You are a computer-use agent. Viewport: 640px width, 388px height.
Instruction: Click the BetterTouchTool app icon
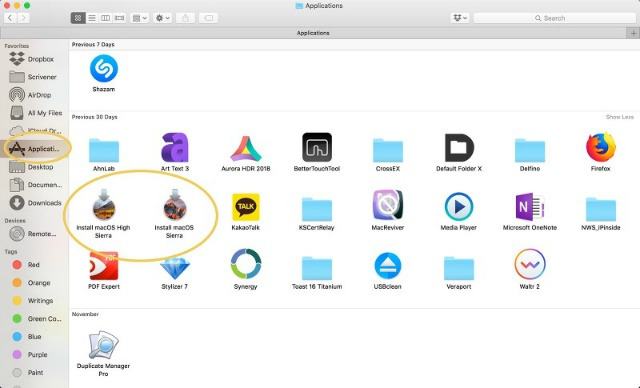coord(317,147)
